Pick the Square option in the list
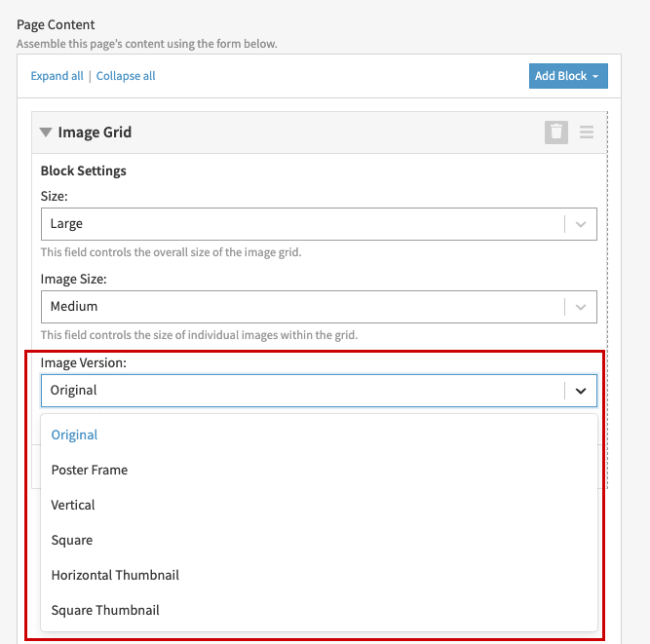Image resolution: width=650 pixels, height=644 pixels. coord(72,541)
